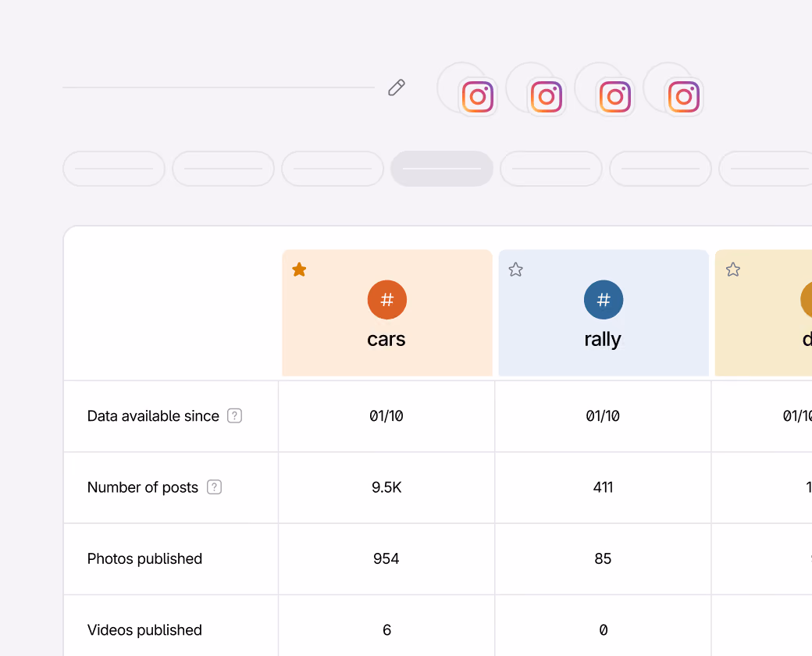Click the pencil edit icon beside the title

pos(396,87)
